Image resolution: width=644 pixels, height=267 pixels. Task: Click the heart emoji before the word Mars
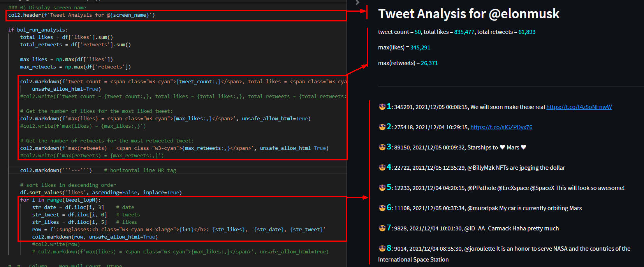pyautogui.click(x=502, y=147)
